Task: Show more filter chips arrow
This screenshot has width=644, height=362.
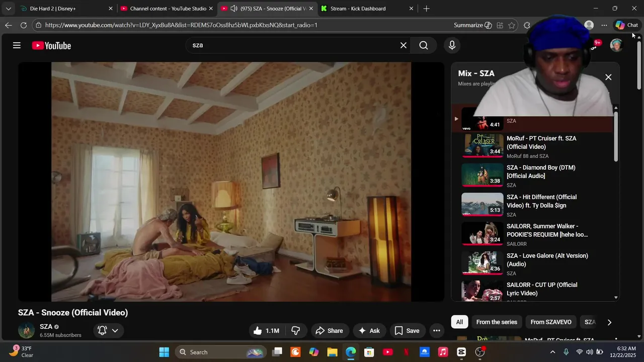Action: pos(609,322)
